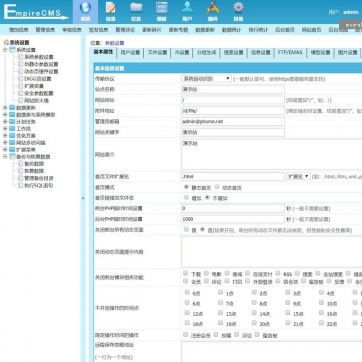Open the 传输协议 dropdown

point(206,79)
